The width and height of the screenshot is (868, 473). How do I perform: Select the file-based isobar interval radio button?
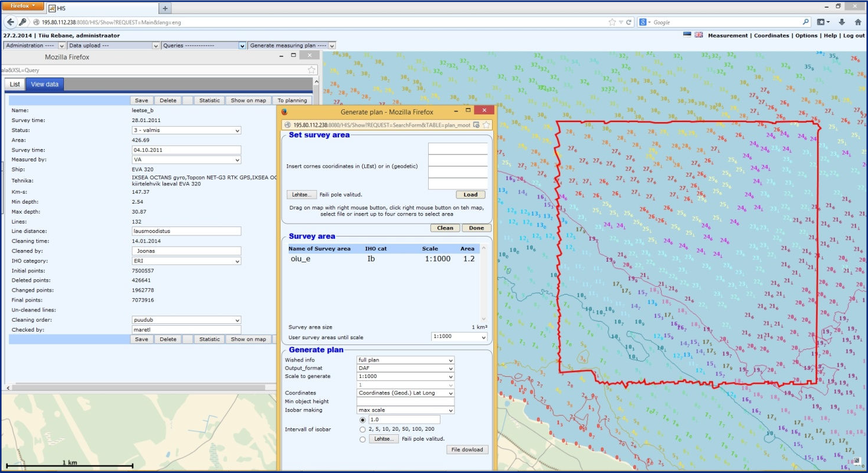[x=362, y=439]
